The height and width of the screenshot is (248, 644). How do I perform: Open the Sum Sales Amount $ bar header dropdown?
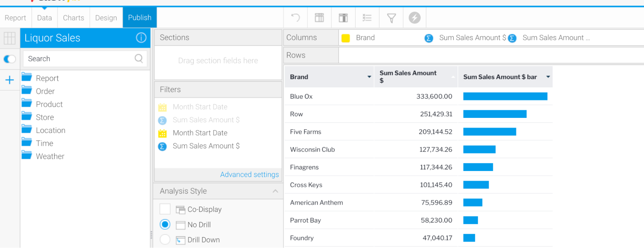coord(548,77)
